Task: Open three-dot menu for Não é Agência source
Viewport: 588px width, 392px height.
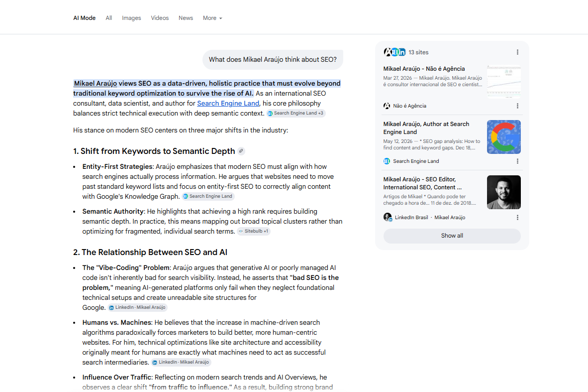Action: click(517, 106)
